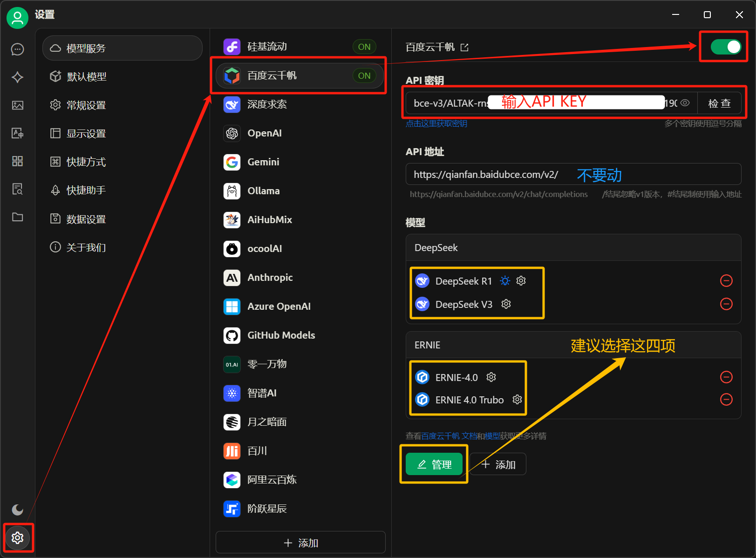
Task: Show the API key with the eye icon
Action: pos(685,103)
